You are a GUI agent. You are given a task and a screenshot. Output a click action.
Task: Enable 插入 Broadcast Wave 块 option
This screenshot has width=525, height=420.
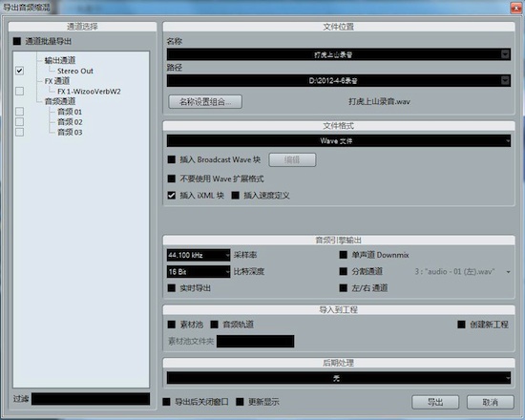click(x=172, y=159)
